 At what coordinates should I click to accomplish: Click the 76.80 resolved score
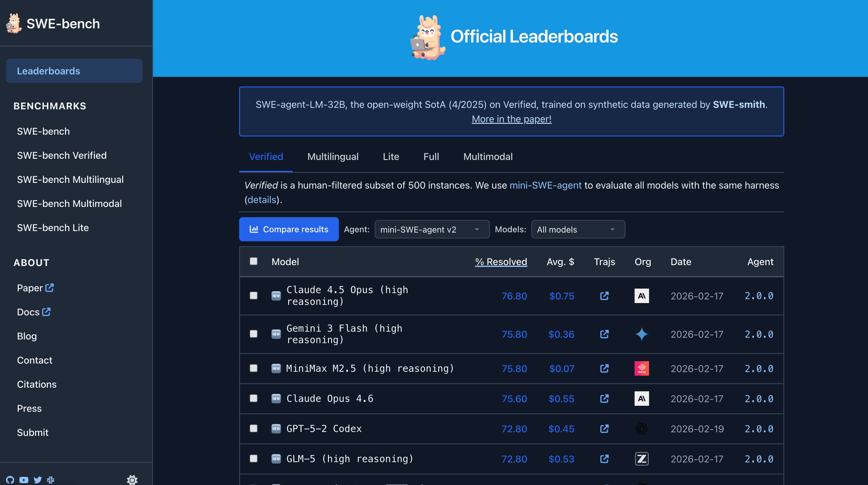(514, 296)
